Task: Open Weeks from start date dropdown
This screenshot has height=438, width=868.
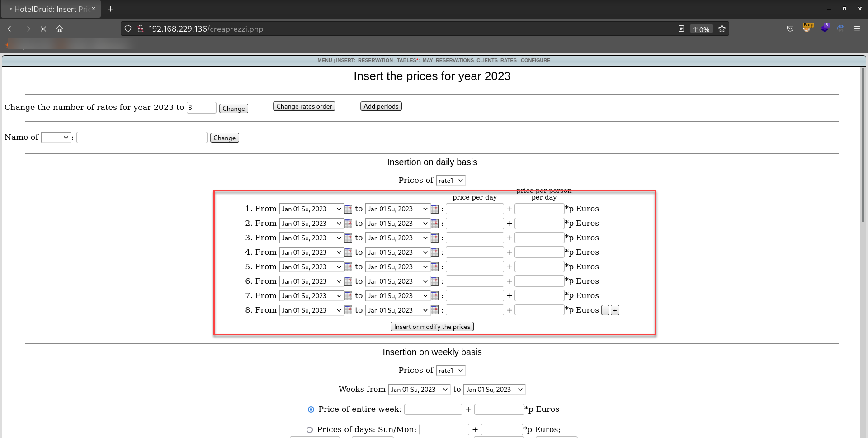Action: (419, 390)
